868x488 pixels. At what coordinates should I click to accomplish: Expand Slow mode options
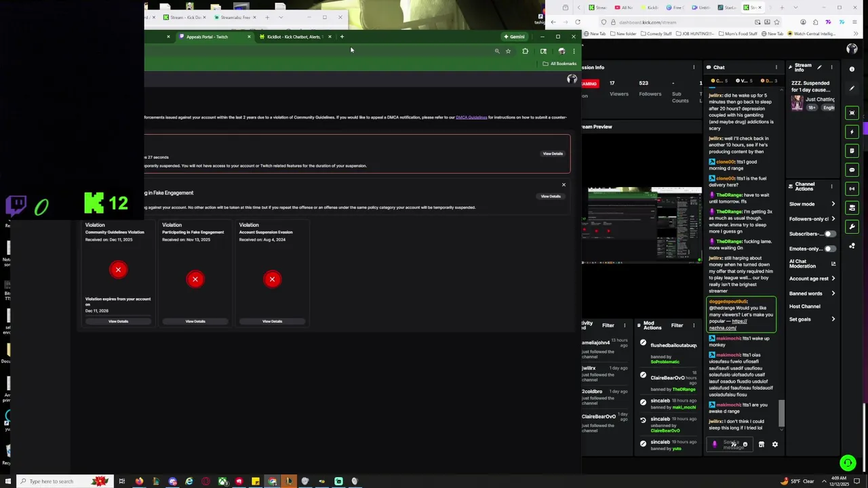(812, 204)
